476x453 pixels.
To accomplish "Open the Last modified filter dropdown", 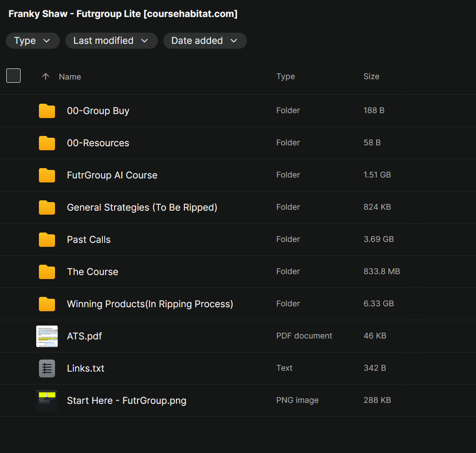I will tap(111, 41).
